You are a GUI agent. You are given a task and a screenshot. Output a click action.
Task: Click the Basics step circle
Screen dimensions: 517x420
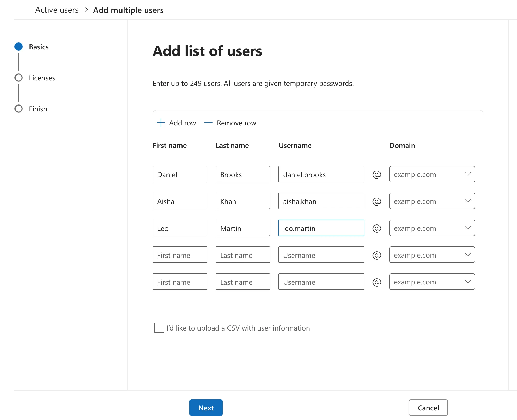[19, 47]
